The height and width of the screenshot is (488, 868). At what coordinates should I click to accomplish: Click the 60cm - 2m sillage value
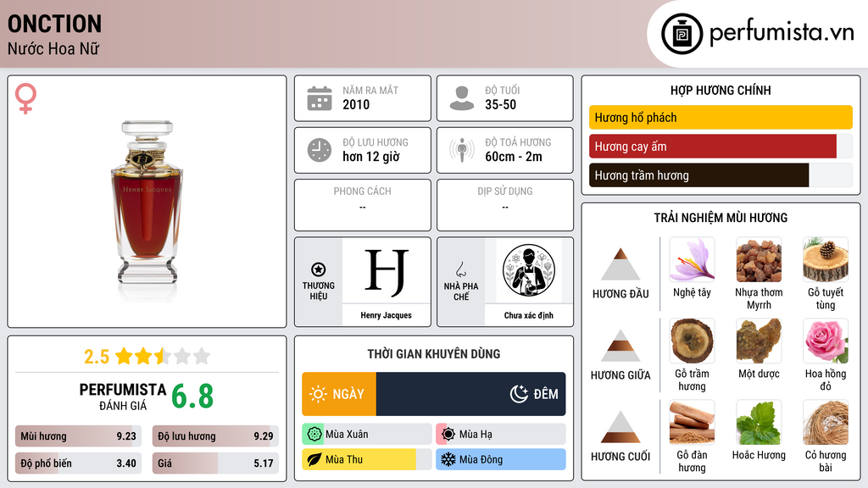coord(514,157)
